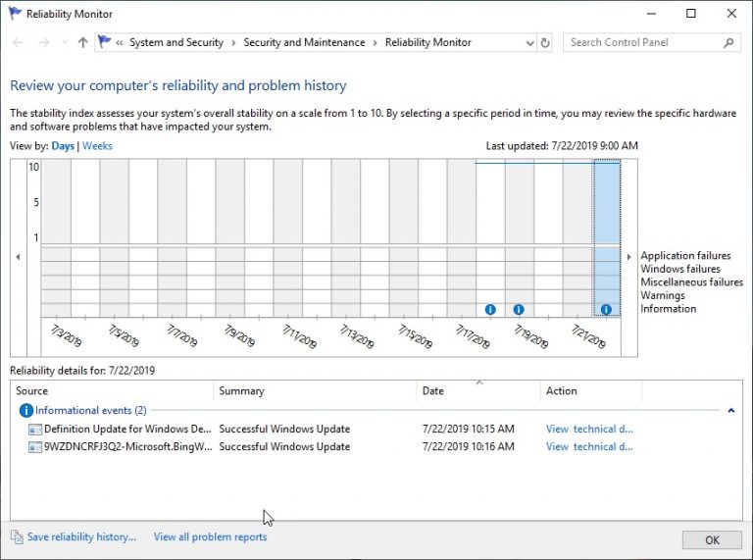The height and width of the screenshot is (560, 753).
Task: Click 9WZDNCRFJ3Q2 row's icon
Action: [x=34, y=447]
